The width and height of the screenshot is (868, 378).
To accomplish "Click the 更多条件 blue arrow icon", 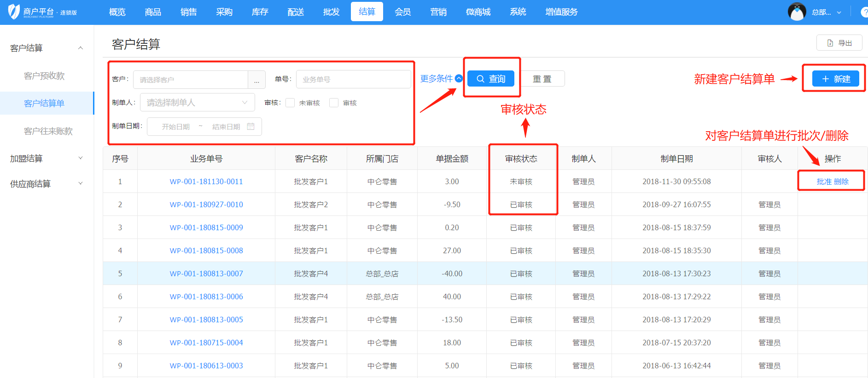I will [459, 79].
